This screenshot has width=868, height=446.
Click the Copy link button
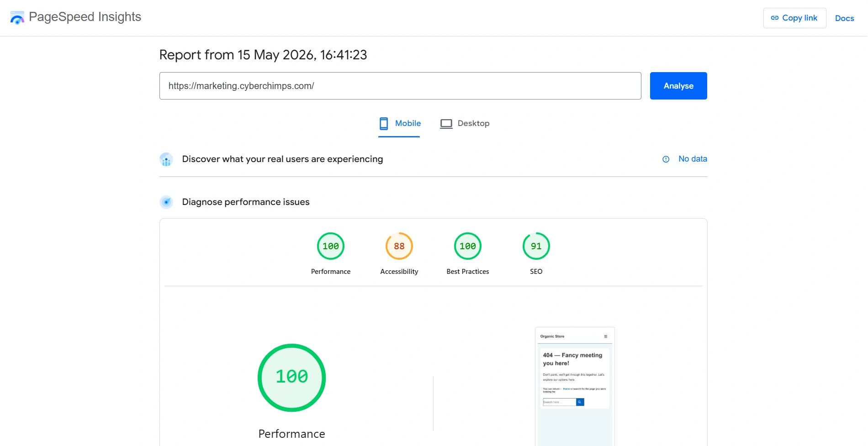coord(794,18)
